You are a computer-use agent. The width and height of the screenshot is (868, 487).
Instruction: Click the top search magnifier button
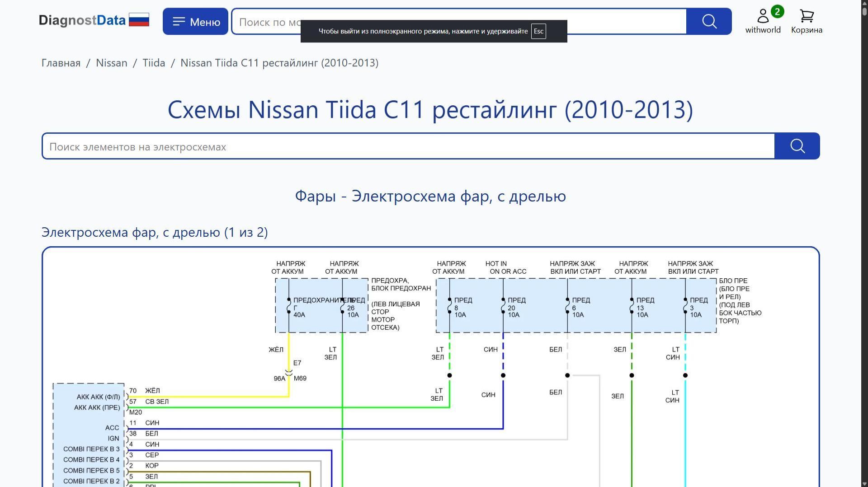point(709,21)
